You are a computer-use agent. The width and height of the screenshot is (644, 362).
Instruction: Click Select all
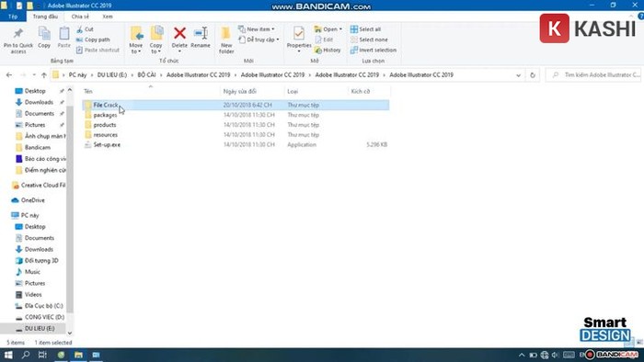tap(365, 29)
